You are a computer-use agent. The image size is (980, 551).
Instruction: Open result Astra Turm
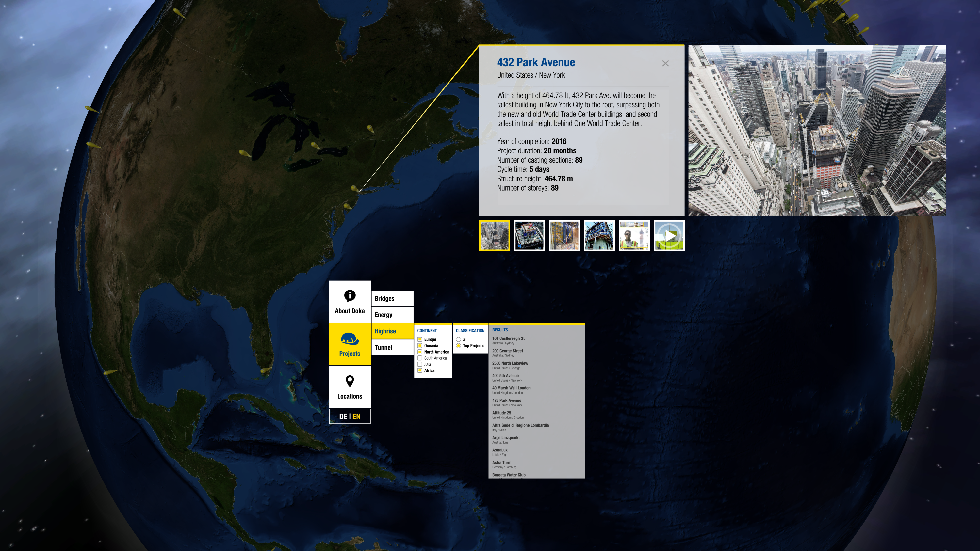(x=536, y=465)
